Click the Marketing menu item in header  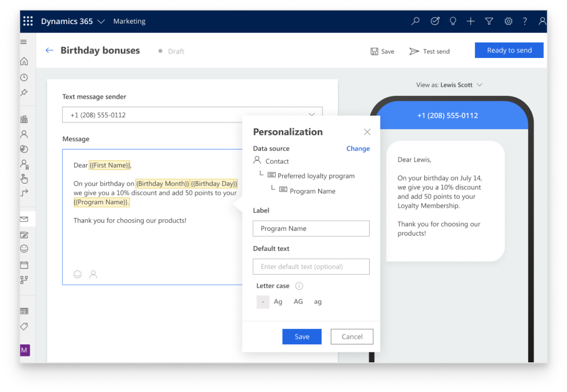pos(129,21)
